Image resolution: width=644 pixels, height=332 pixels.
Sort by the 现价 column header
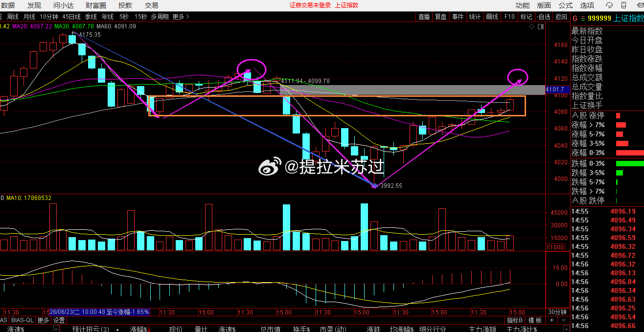pos(176,329)
